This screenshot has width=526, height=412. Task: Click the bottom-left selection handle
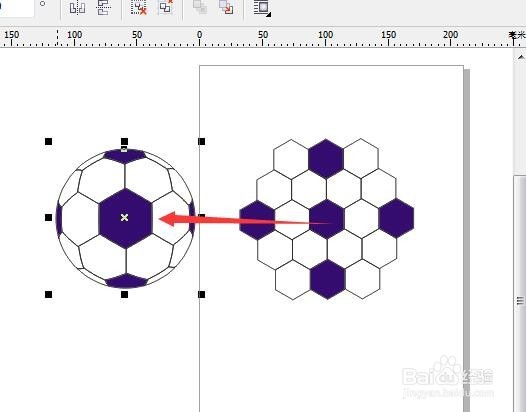coord(49,295)
